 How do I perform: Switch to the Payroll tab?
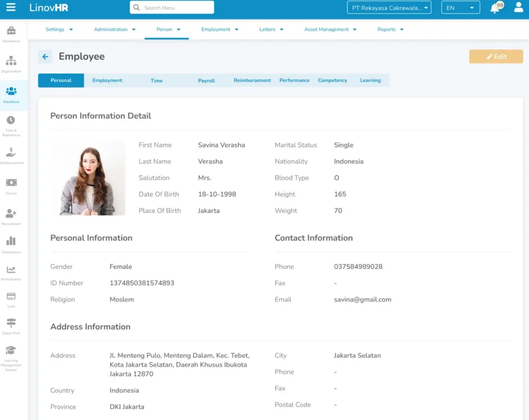click(x=206, y=80)
